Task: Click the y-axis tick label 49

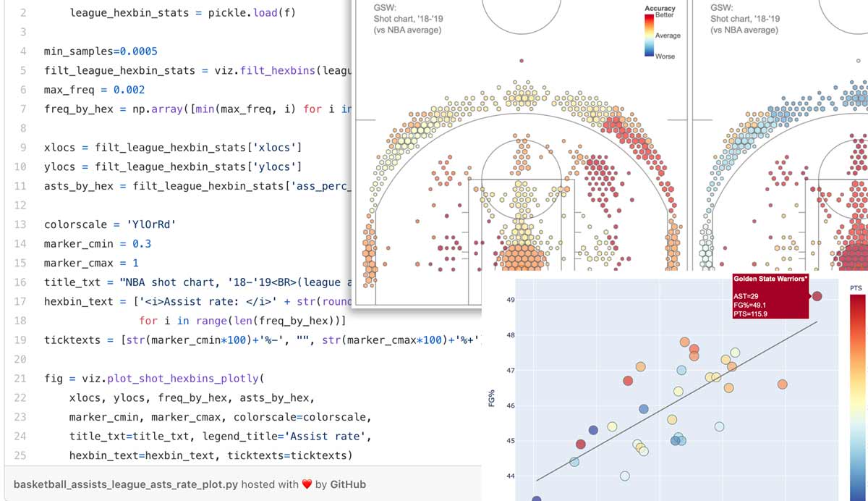Action: 510,300
